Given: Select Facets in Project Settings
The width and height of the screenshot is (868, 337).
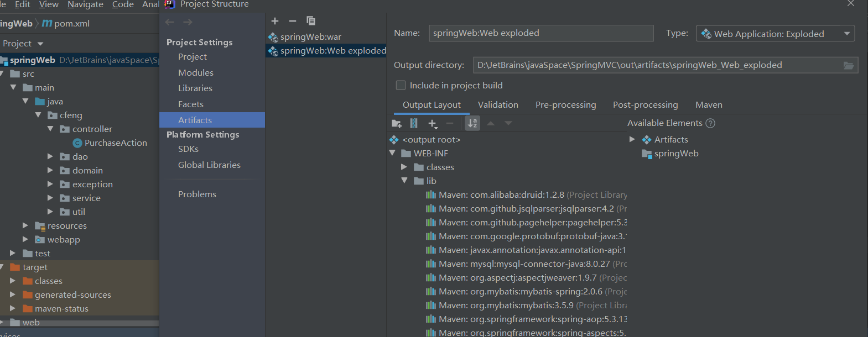Looking at the screenshot, I should coord(191,104).
